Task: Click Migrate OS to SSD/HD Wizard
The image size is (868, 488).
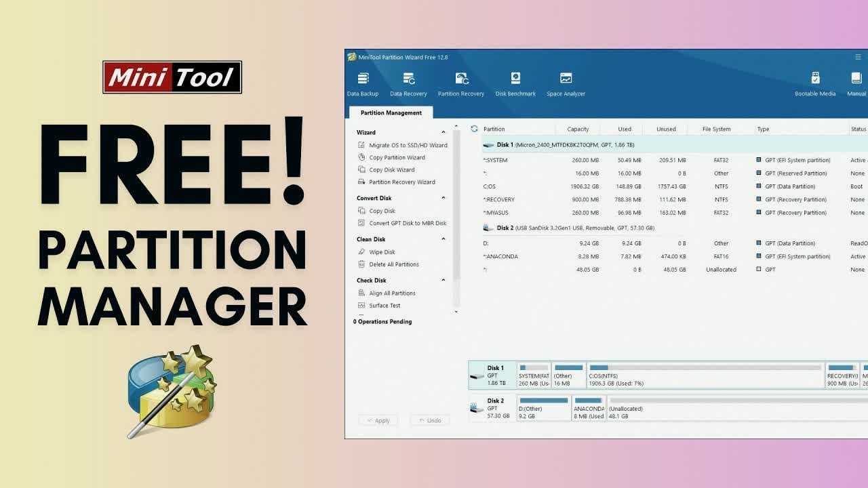Action: [x=403, y=145]
